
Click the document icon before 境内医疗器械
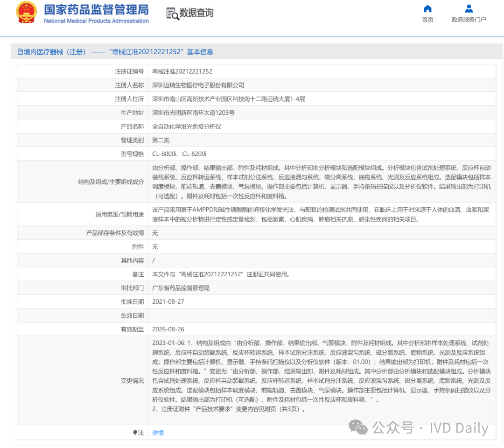tap(20, 52)
